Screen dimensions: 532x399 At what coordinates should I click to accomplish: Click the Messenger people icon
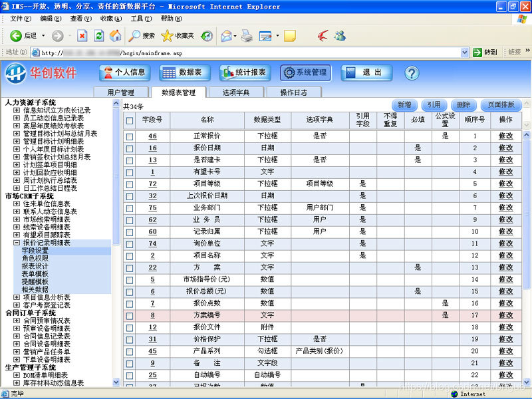tap(340, 36)
